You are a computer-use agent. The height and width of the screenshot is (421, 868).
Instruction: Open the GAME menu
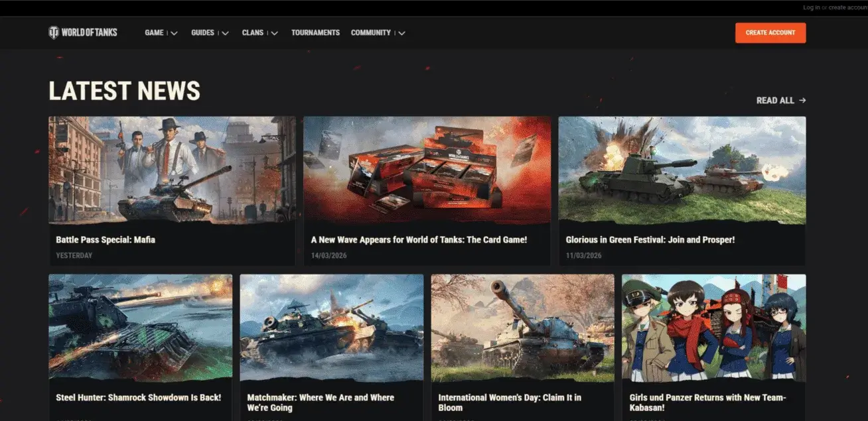[154, 32]
